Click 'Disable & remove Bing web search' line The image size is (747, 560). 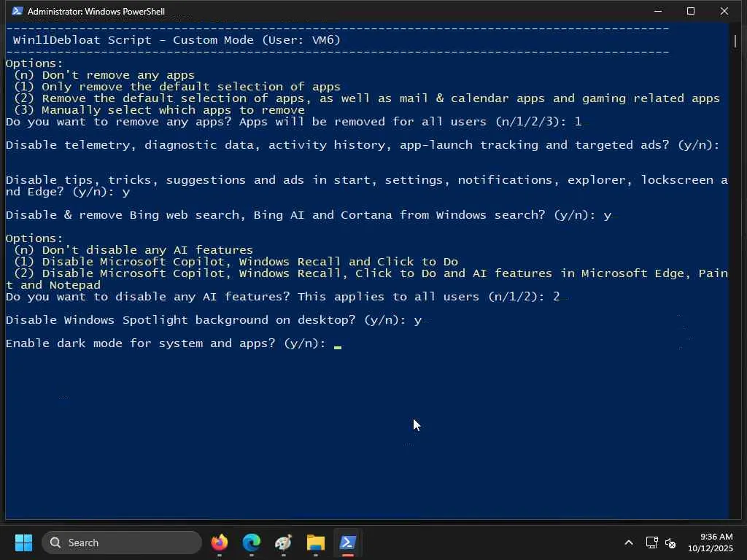tap(309, 215)
